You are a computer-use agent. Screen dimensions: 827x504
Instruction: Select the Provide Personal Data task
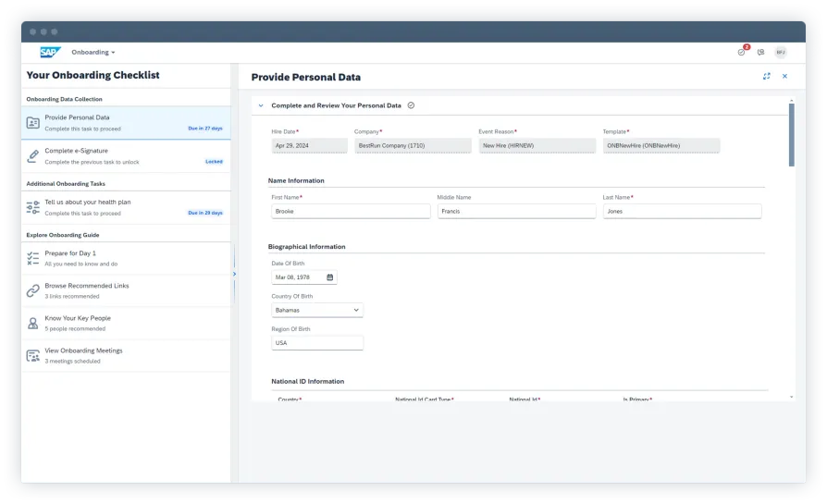click(x=126, y=123)
